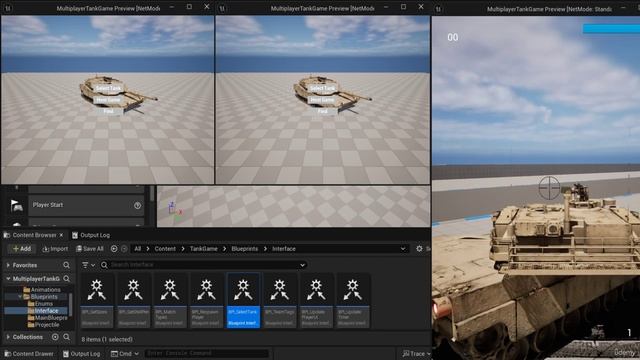Expand the Collections section

pos(8,337)
